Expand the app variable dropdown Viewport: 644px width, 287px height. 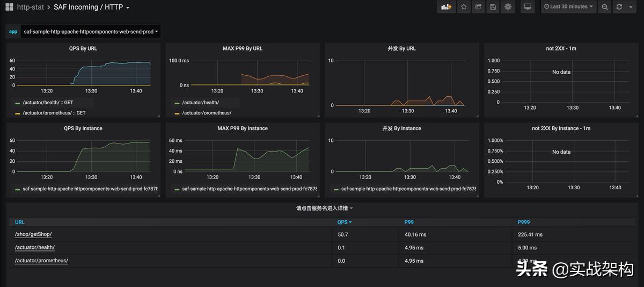pyautogui.click(x=90, y=32)
